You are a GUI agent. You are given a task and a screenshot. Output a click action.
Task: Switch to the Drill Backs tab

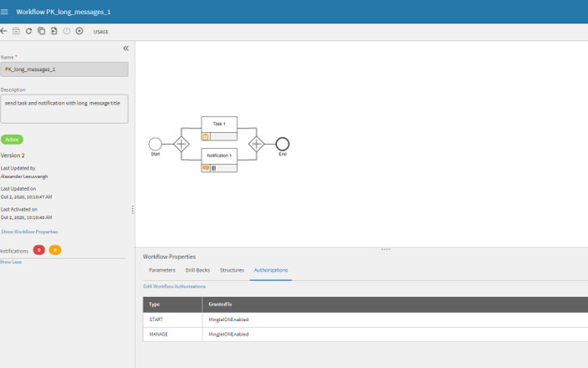(197, 270)
